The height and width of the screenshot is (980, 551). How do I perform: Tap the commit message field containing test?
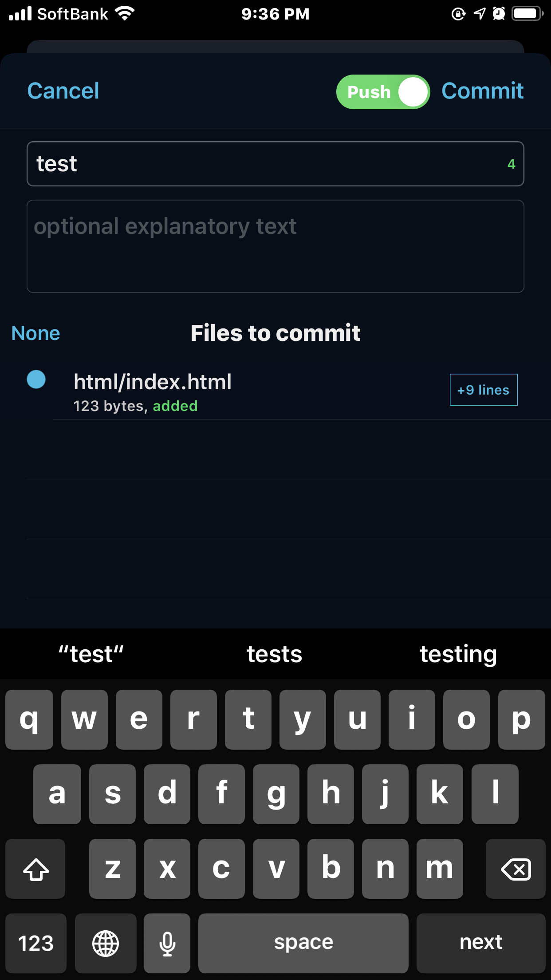[275, 164]
